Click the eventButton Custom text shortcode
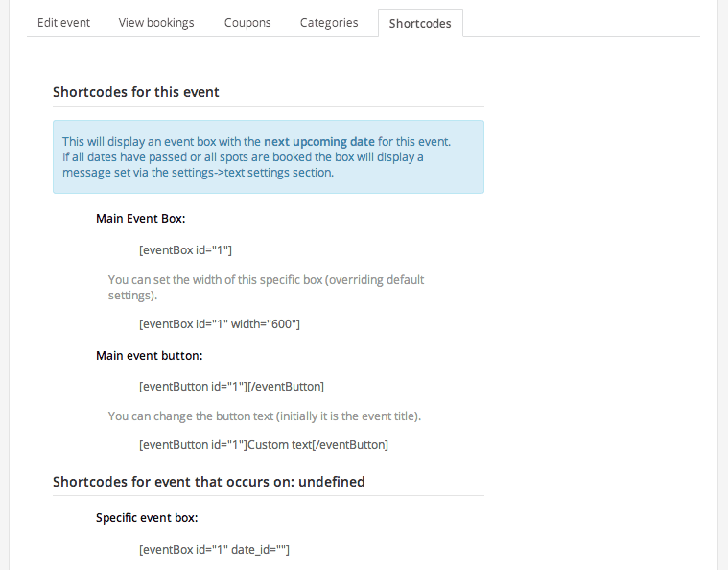 click(x=263, y=444)
